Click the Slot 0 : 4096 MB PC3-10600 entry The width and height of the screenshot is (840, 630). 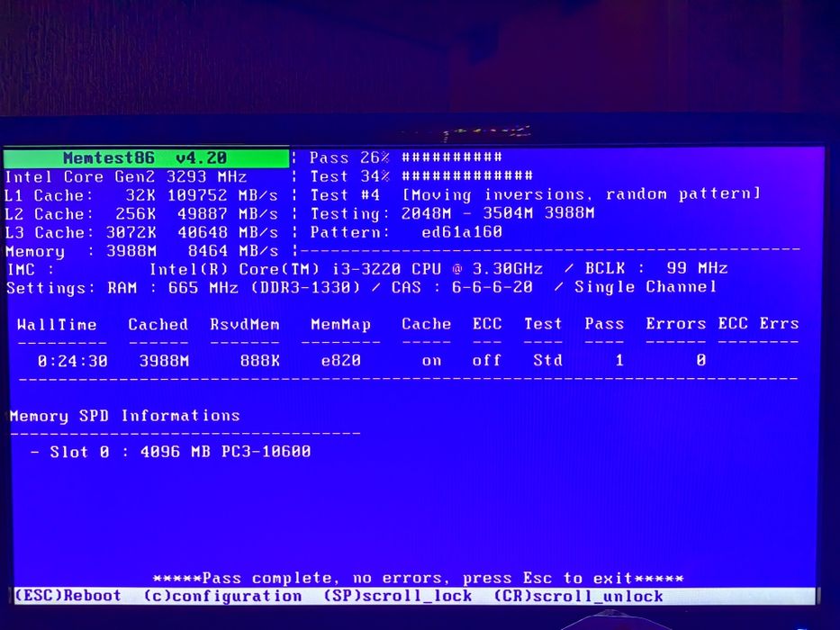(170, 452)
